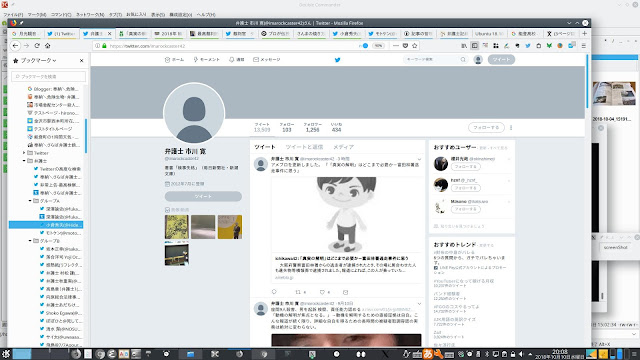Go to Twitter ホーム navigation item
Screen dimensions: 640x360
[174, 60]
